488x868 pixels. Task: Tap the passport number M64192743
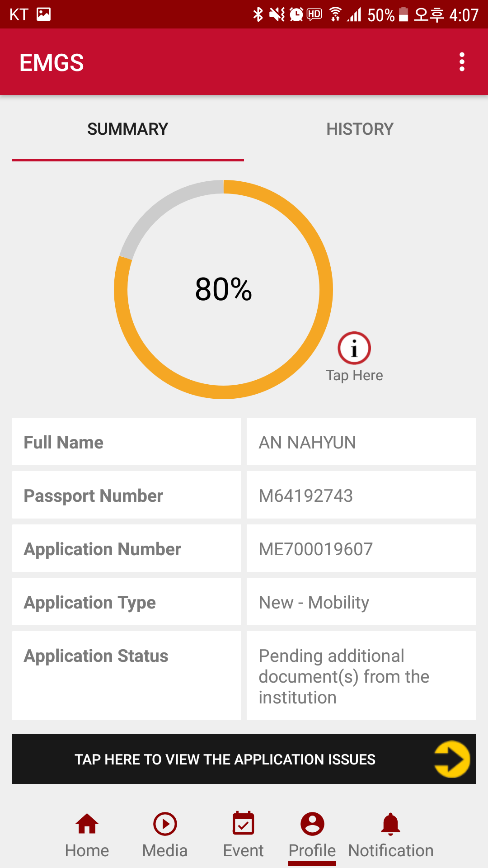306,496
